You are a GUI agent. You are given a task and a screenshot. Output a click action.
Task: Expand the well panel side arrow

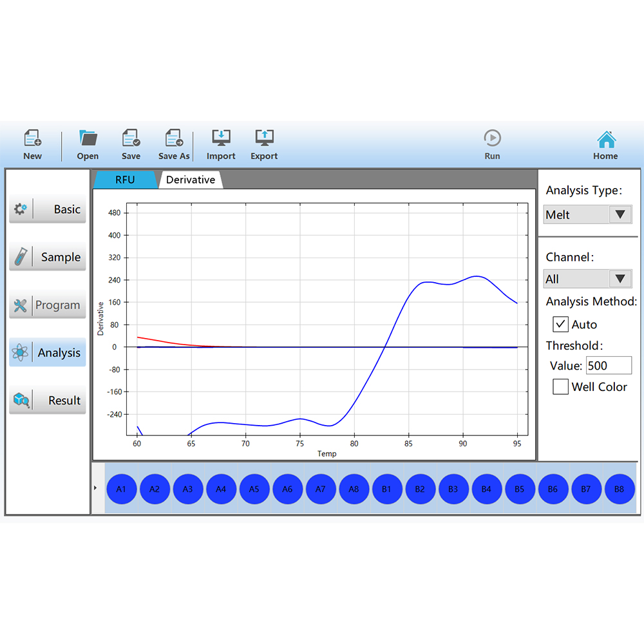[x=95, y=488]
